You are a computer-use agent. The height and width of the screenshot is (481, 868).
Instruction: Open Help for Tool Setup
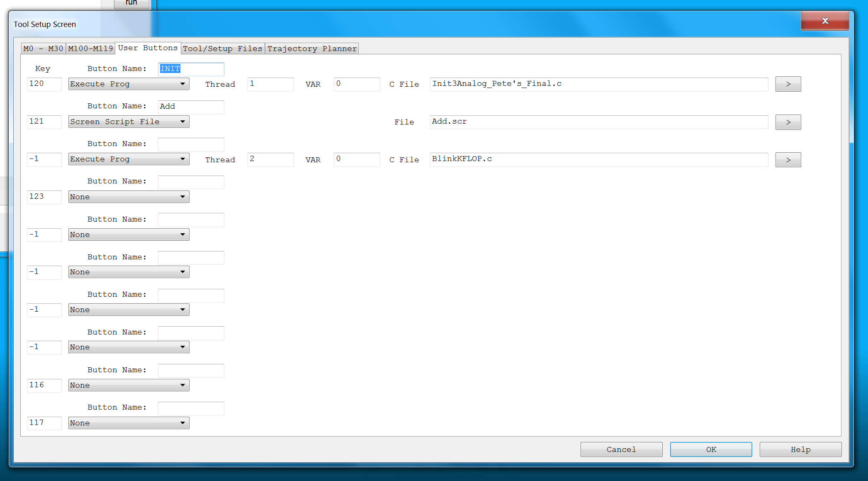tap(800, 449)
